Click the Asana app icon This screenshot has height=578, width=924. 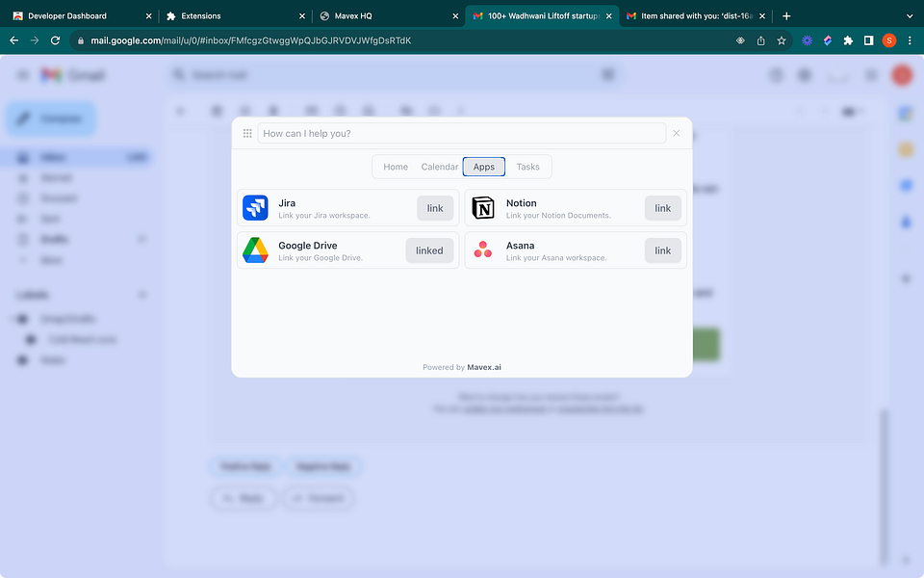coord(482,250)
